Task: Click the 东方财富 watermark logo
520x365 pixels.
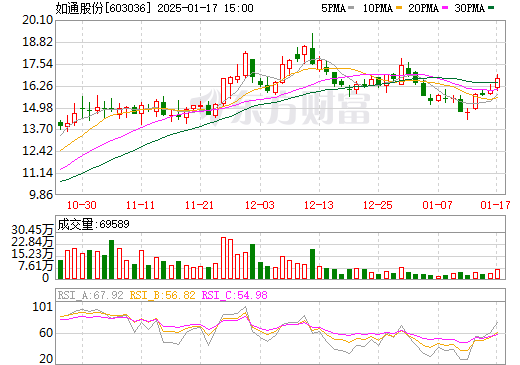Action: tap(280, 108)
